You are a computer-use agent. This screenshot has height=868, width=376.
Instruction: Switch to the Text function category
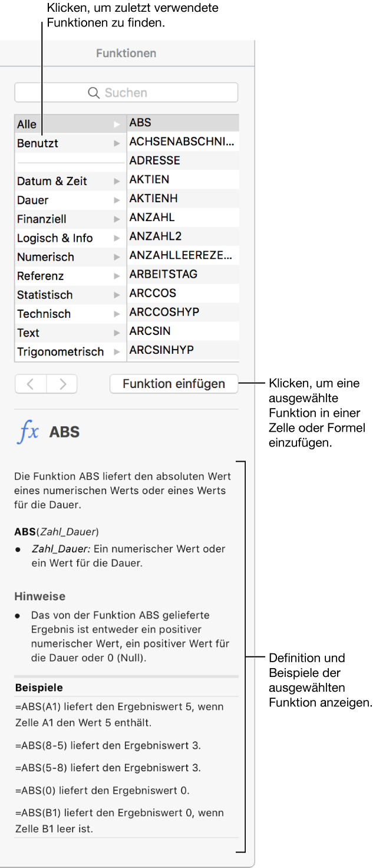(x=59, y=333)
